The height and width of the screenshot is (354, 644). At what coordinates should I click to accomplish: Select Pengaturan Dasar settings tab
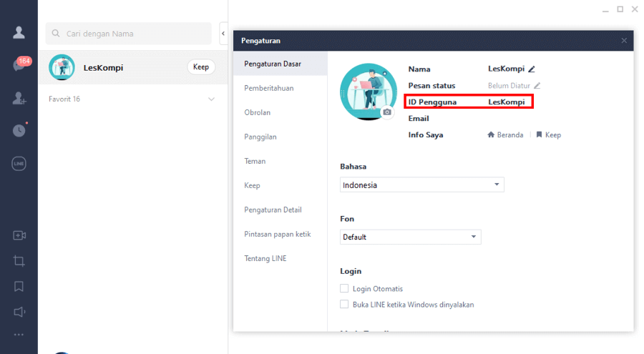pos(280,64)
